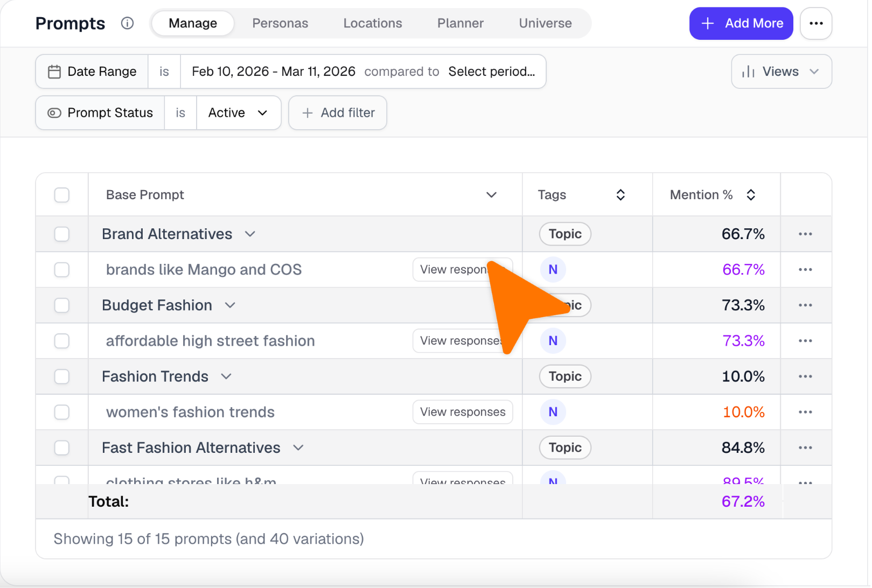Open the Feb 10 – Mar 11, 2026 date picker
The height and width of the screenshot is (588, 872).
click(273, 72)
